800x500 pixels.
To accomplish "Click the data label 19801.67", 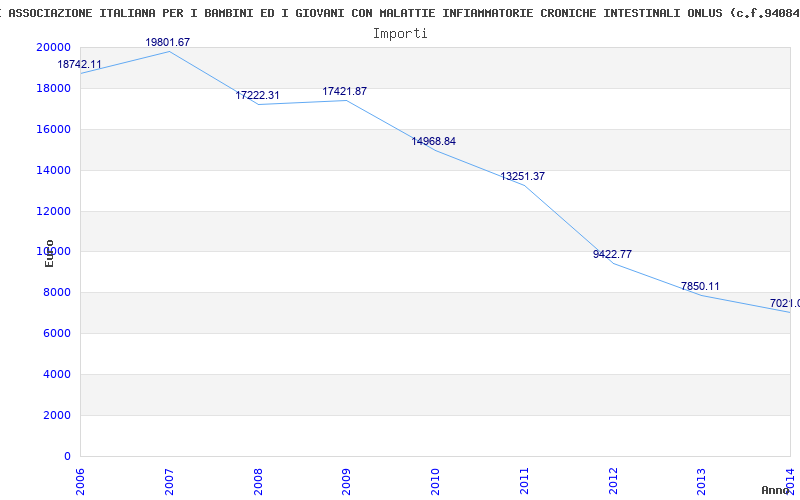I will click(x=167, y=42).
